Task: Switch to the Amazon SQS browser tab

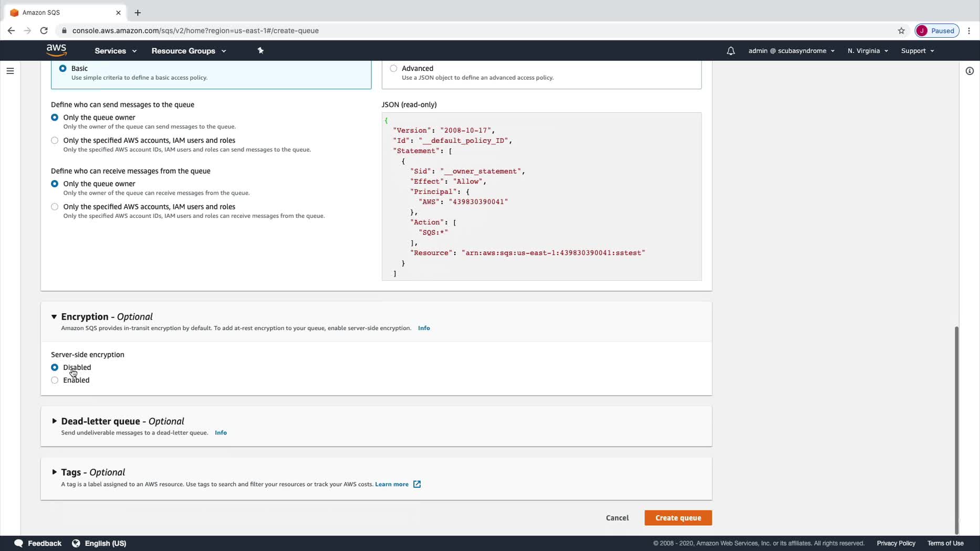Action: [x=65, y=13]
